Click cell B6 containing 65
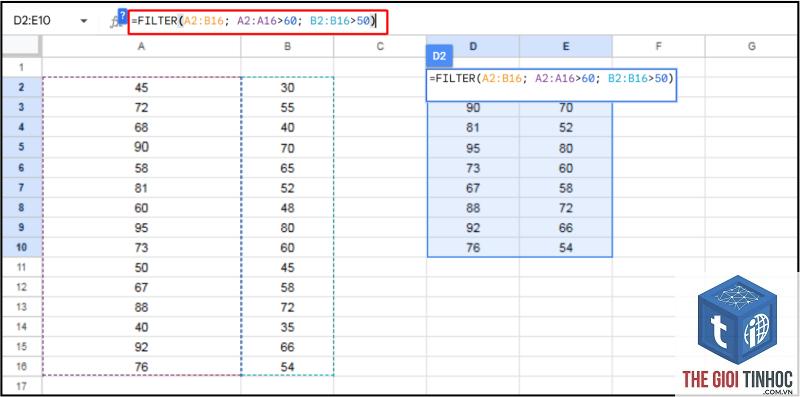800x397 pixels. point(287,168)
